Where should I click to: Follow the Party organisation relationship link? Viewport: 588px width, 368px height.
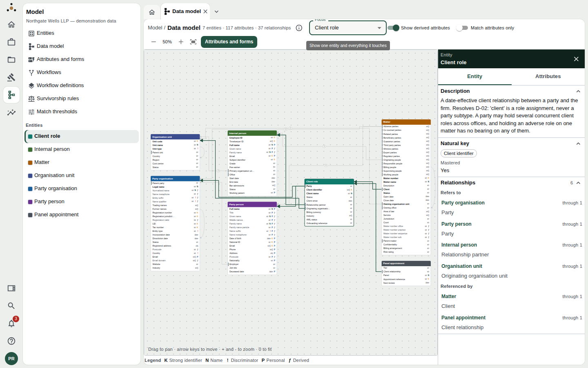[x=463, y=203]
